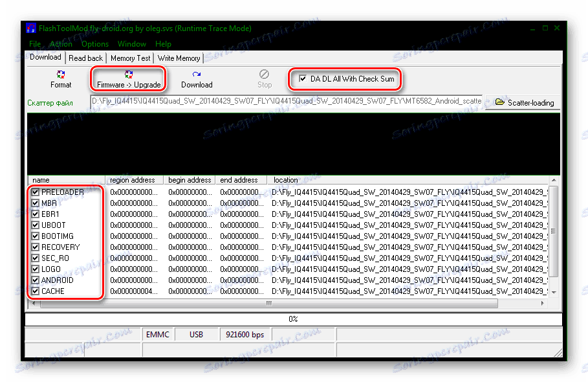The image size is (588, 382).
Task: Switch to the Memory Test tab
Action: [130, 58]
